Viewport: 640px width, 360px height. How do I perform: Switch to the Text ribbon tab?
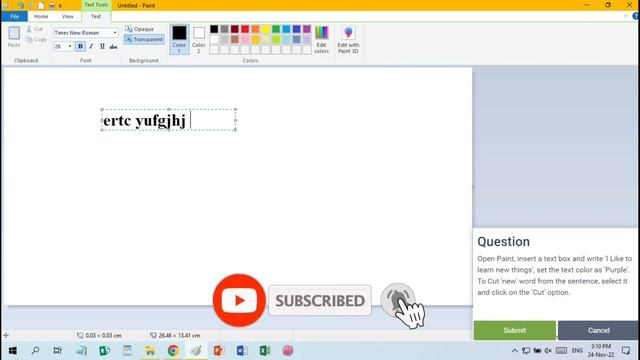[x=96, y=16]
